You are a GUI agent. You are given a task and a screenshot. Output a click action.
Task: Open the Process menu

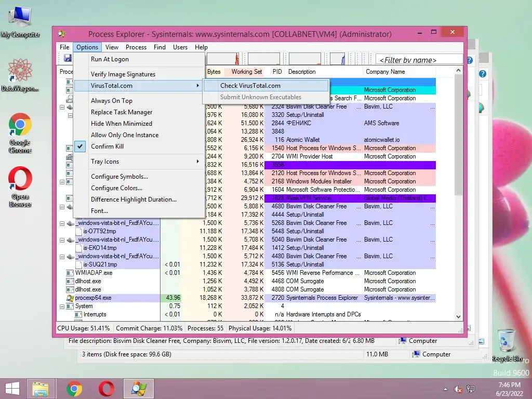point(136,47)
